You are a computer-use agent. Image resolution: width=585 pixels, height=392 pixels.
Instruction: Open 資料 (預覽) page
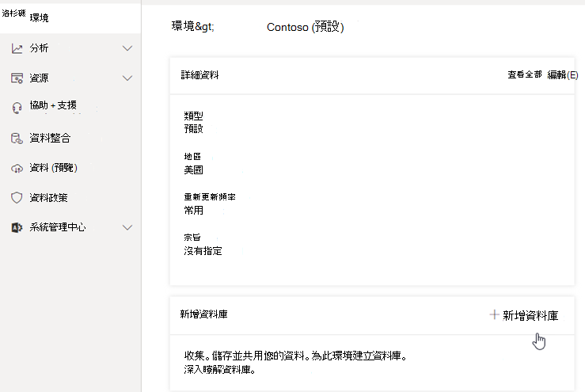tap(70, 168)
